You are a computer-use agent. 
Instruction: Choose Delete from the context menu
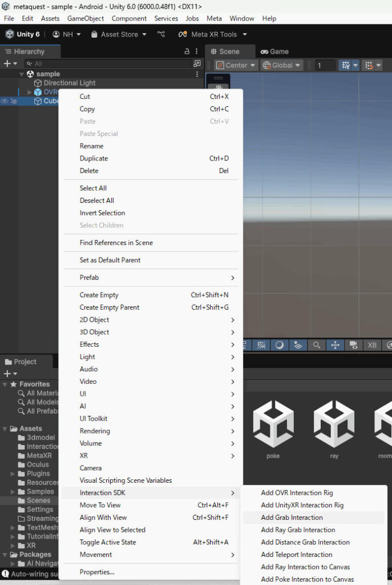[151, 170]
